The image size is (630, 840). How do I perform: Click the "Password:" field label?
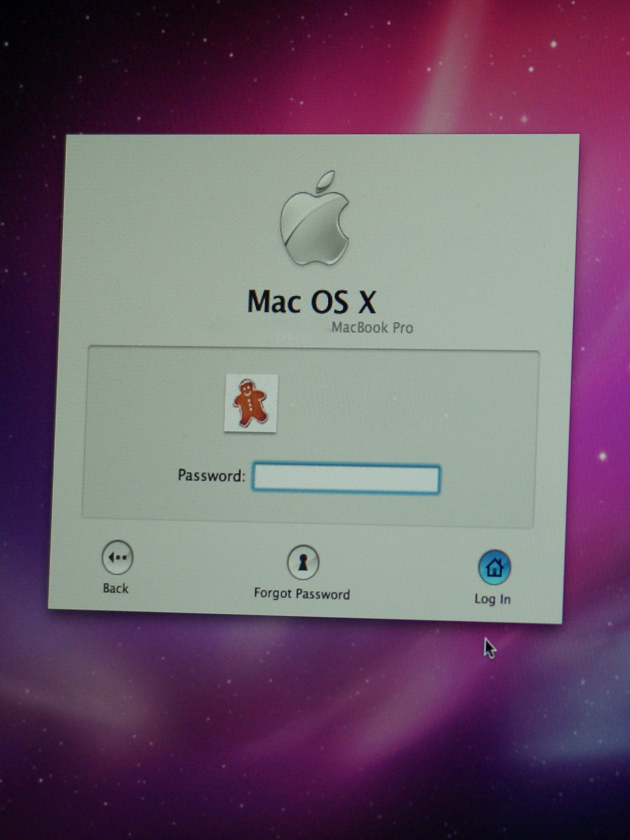point(212,475)
